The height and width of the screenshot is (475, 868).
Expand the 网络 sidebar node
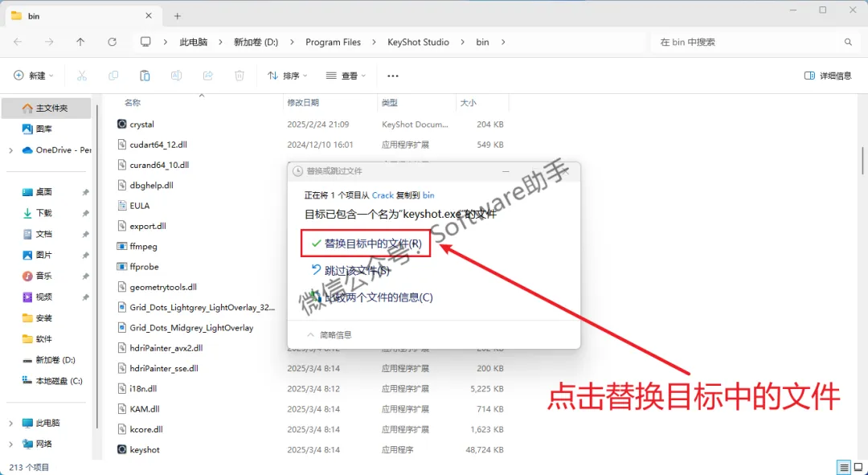10,444
